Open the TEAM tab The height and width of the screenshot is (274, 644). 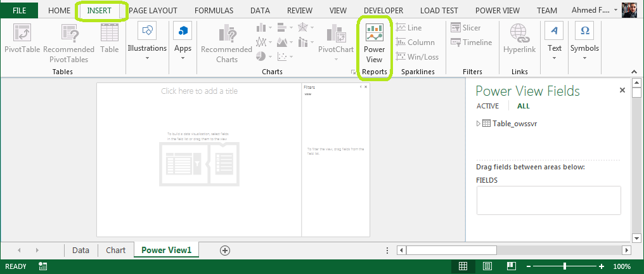(546, 11)
